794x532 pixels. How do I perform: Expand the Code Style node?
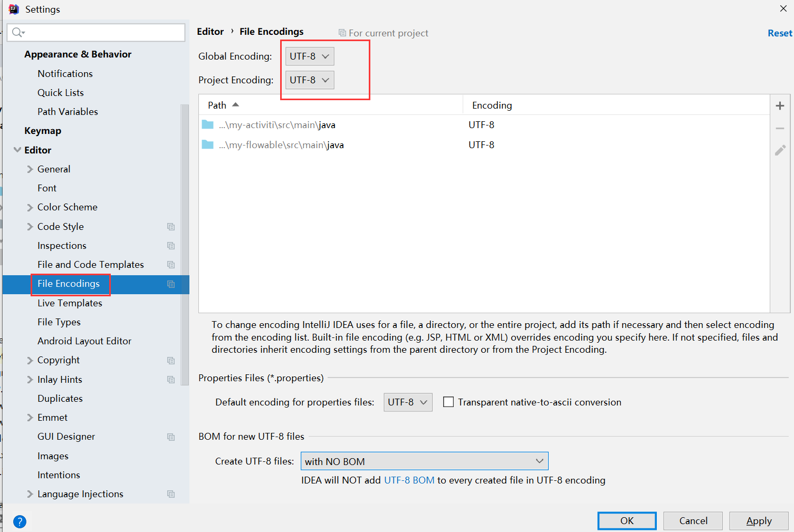coord(30,227)
